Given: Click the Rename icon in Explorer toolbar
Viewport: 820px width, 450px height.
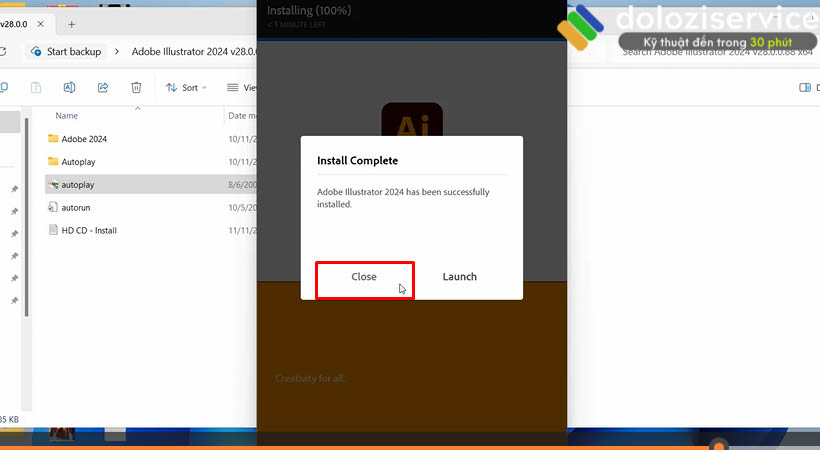Looking at the screenshot, I should [x=70, y=88].
